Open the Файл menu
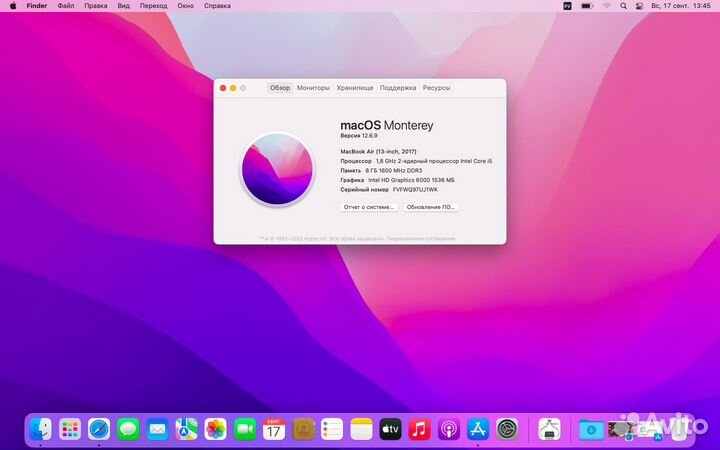Image resolution: width=720 pixels, height=450 pixels. click(x=66, y=6)
